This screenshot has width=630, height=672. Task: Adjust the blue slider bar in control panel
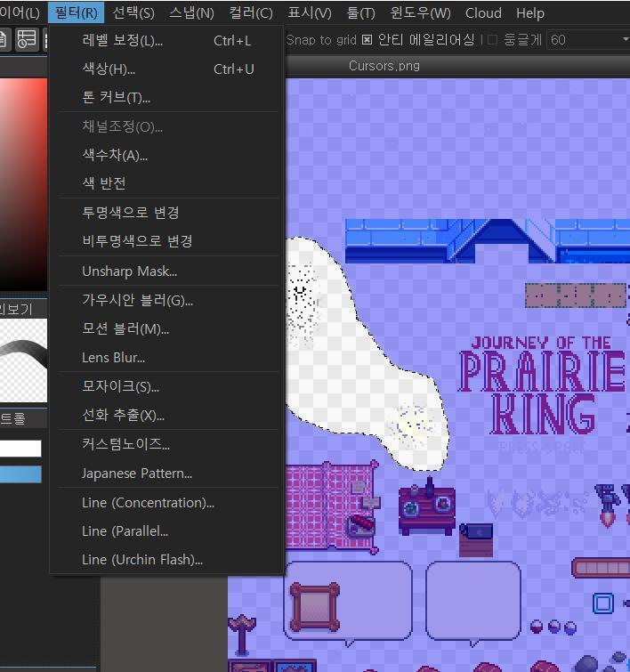pos(20,474)
